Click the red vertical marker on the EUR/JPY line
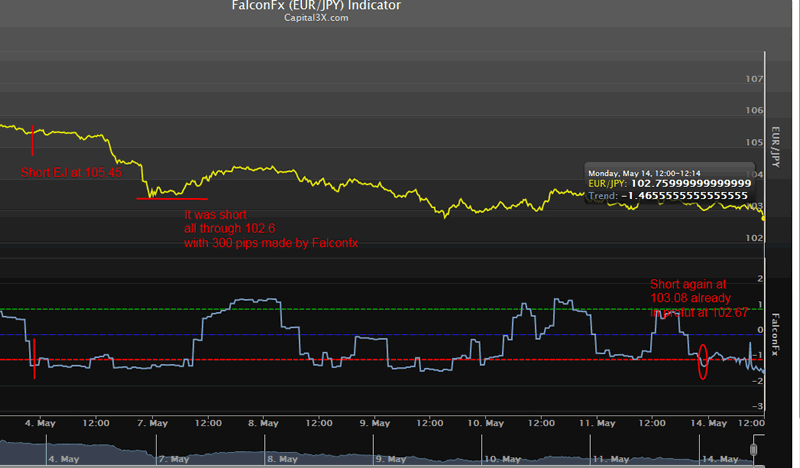The height and width of the screenshot is (468, 800). pos(33,141)
